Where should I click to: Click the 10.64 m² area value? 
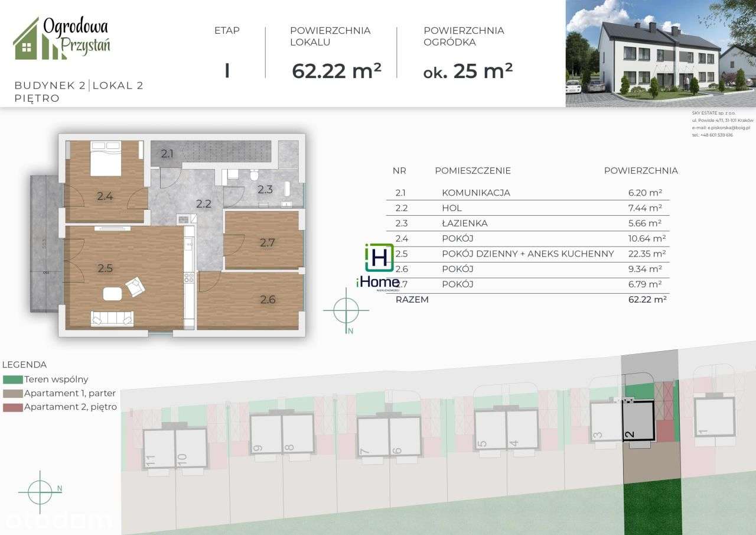coord(647,238)
